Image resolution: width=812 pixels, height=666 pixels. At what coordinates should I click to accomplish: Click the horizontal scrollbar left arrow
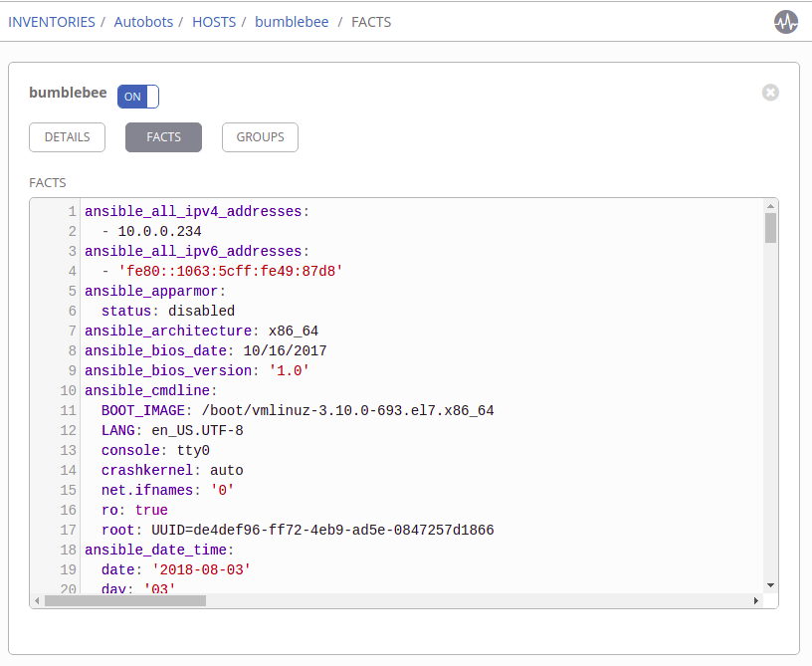(38, 601)
